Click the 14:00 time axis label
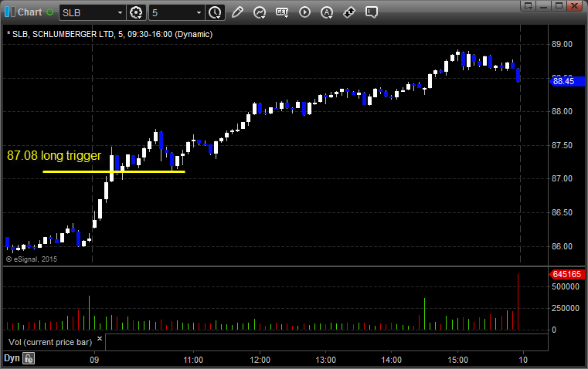 (x=392, y=360)
